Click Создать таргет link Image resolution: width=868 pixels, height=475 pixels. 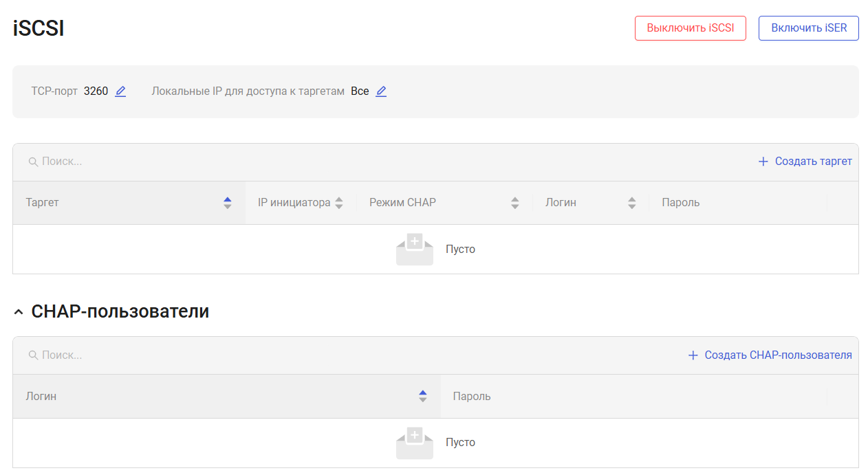(813, 162)
